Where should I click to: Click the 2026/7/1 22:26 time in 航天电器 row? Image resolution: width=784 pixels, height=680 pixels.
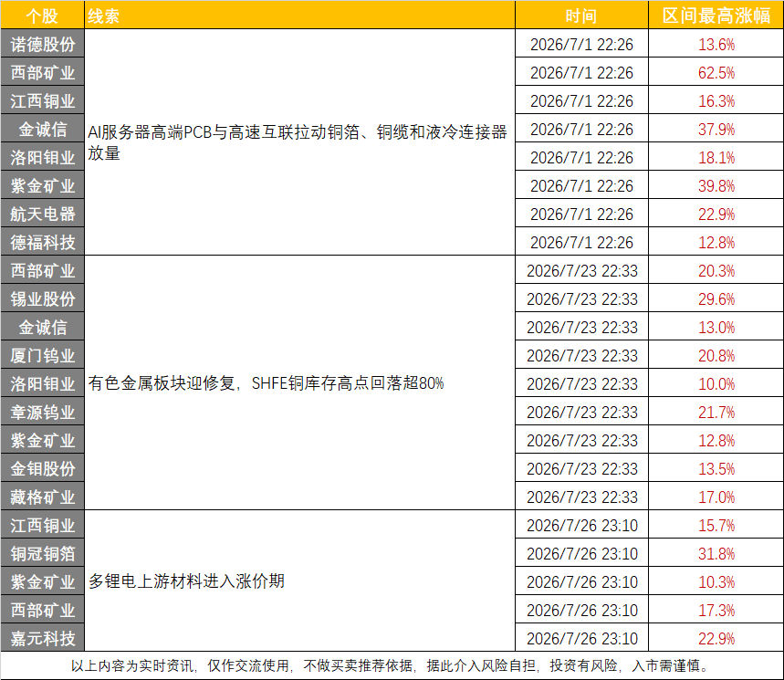581,214
